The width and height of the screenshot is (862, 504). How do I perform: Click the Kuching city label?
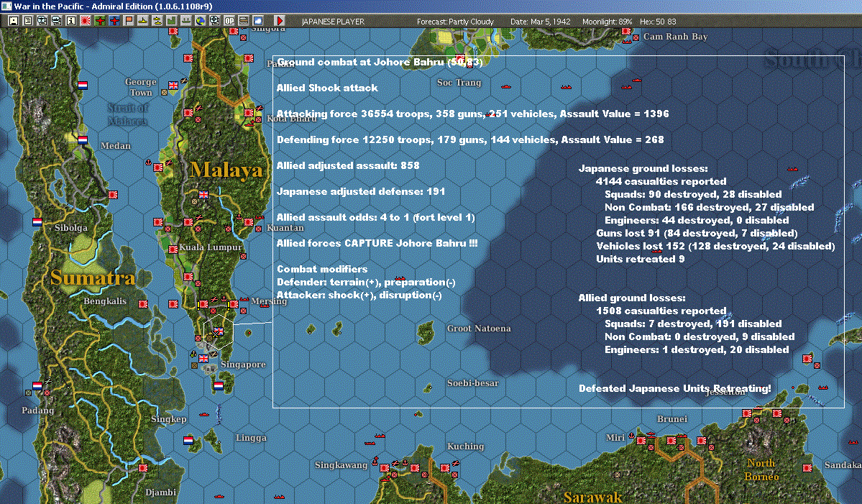(x=466, y=446)
